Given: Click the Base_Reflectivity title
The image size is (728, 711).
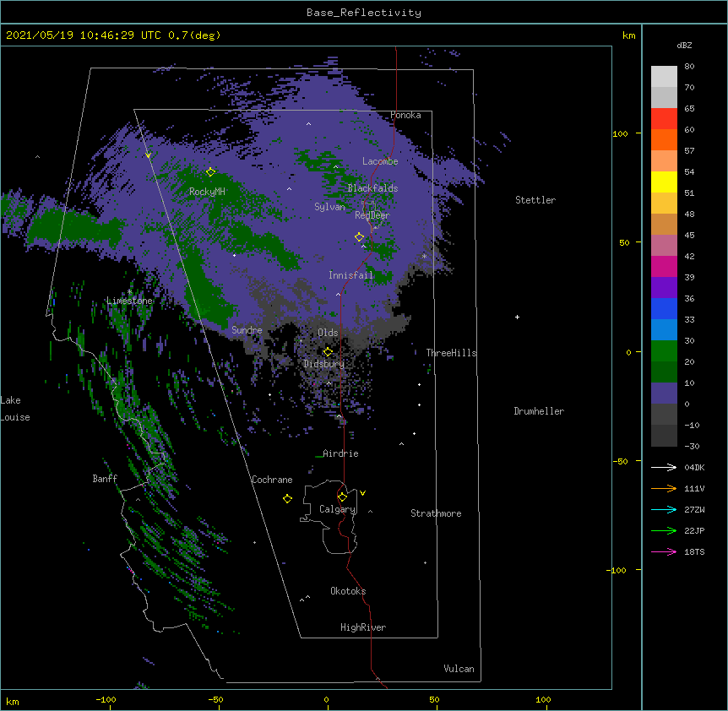Looking at the screenshot, I should [364, 13].
